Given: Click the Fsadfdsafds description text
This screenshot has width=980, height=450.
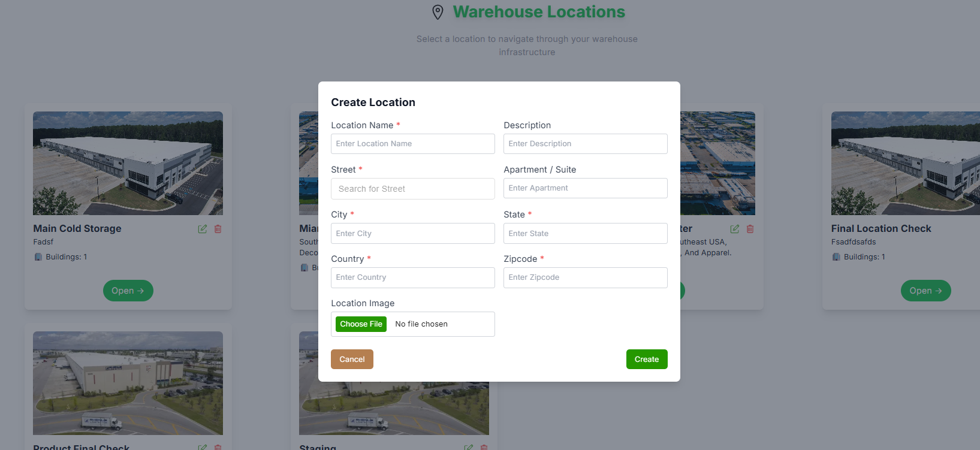Looking at the screenshot, I should (x=854, y=242).
